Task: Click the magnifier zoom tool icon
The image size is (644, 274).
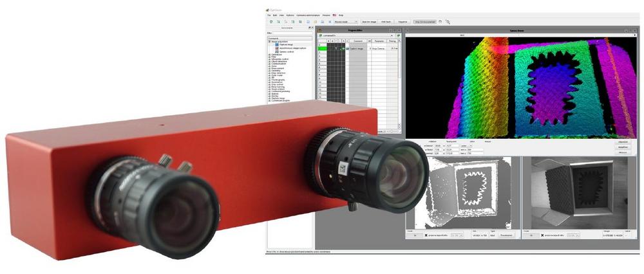Action: 448,22
